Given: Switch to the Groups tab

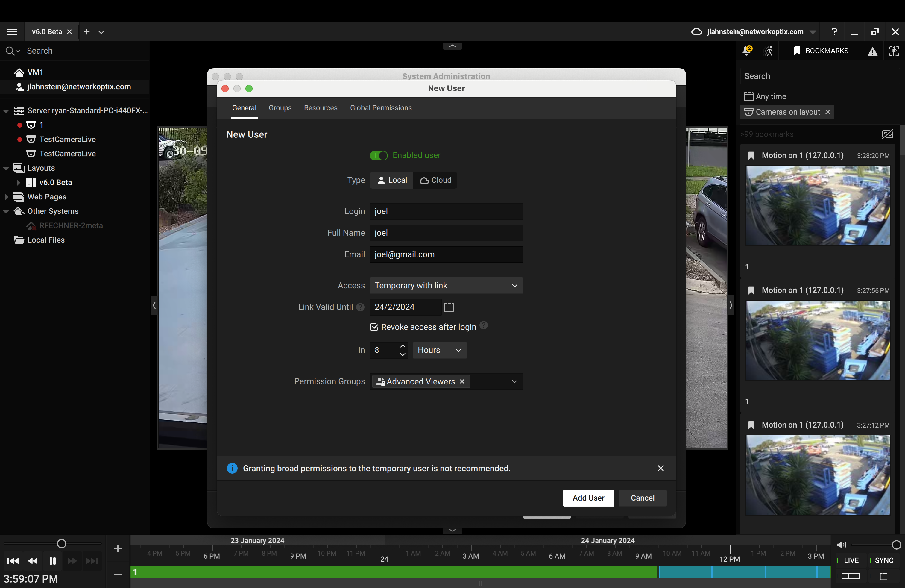Looking at the screenshot, I should click(280, 108).
